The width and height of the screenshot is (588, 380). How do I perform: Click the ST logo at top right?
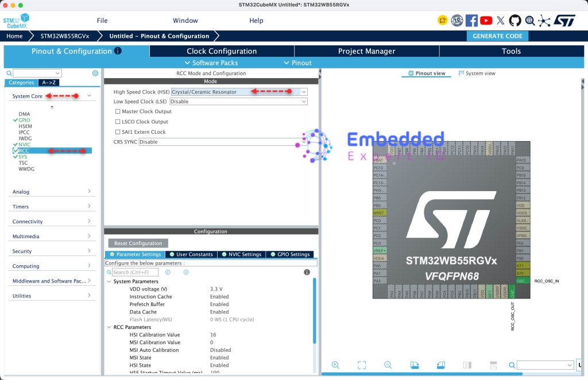[x=564, y=20]
